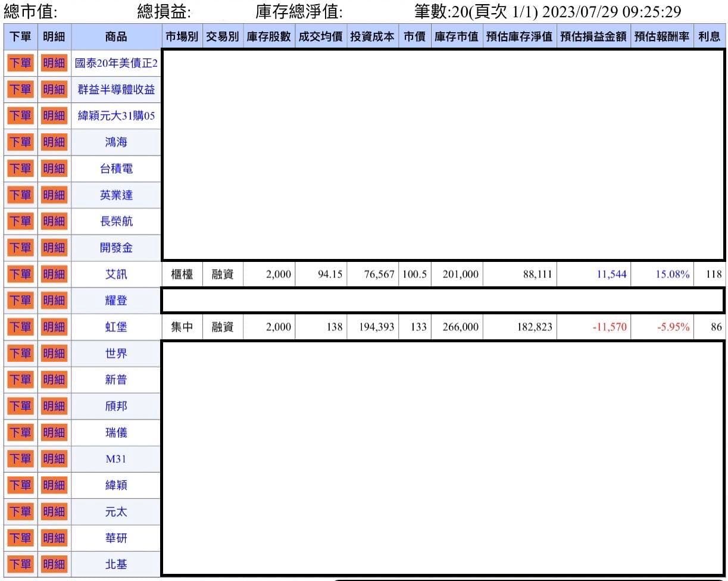The height and width of the screenshot is (581, 728).
Task: Click 下單 button for 瑞儀
Action: tap(20, 432)
